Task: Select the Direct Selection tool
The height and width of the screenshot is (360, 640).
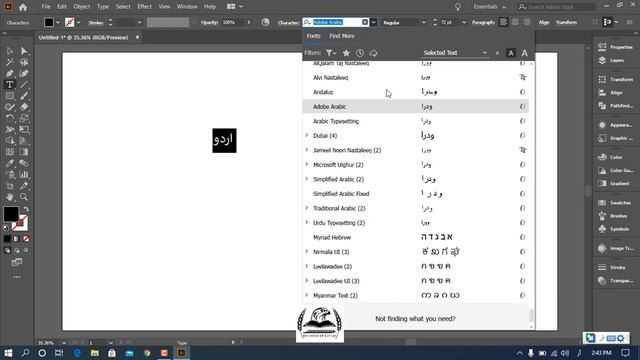Action: (24, 51)
